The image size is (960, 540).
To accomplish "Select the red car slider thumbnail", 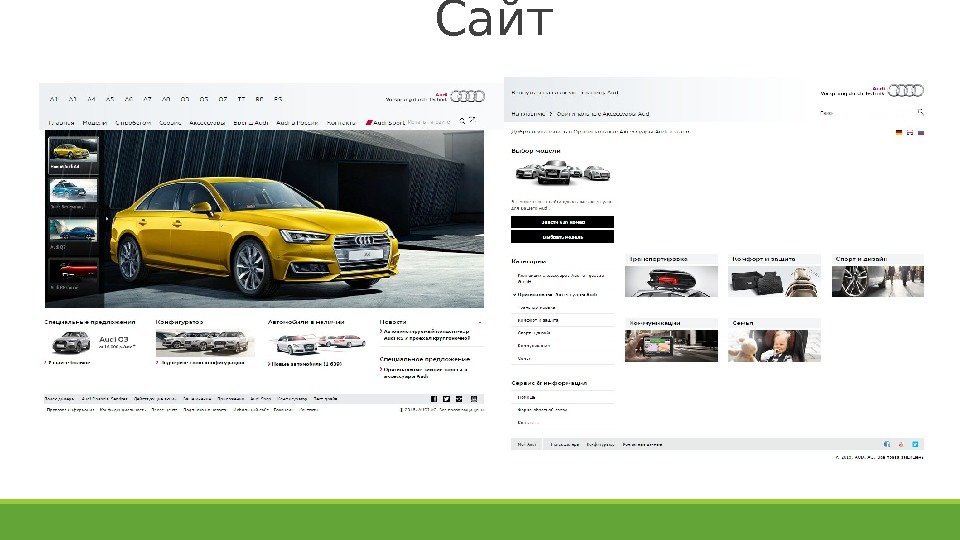I will coord(73,273).
